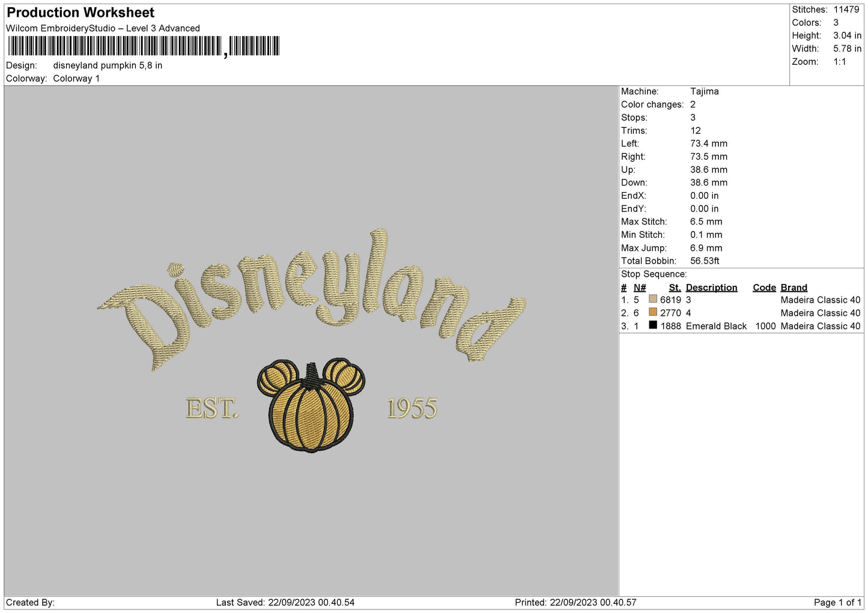Click the Machine value Tajima
The height and width of the screenshot is (613, 868).
tap(704, 91)
